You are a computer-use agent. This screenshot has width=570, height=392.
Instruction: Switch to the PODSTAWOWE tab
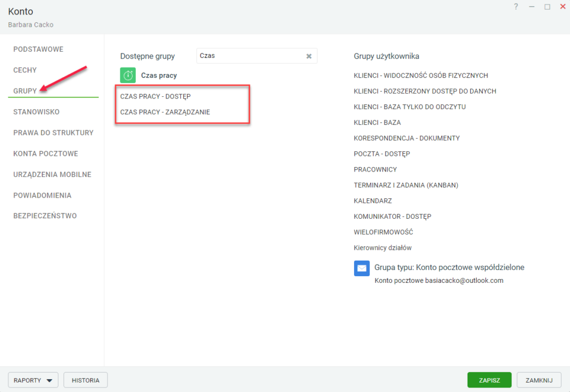pos(38,49)
